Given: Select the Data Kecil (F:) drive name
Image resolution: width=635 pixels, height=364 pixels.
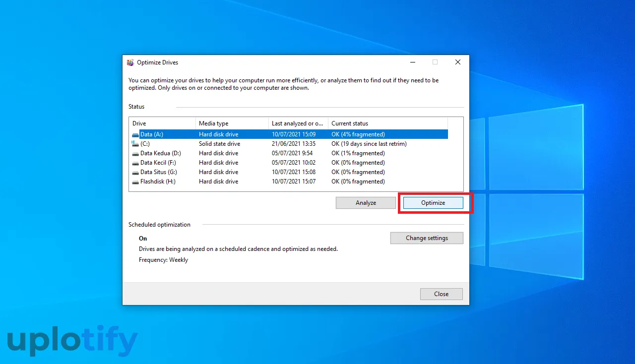Looking at the screenshot, I should tap(158, 163).
